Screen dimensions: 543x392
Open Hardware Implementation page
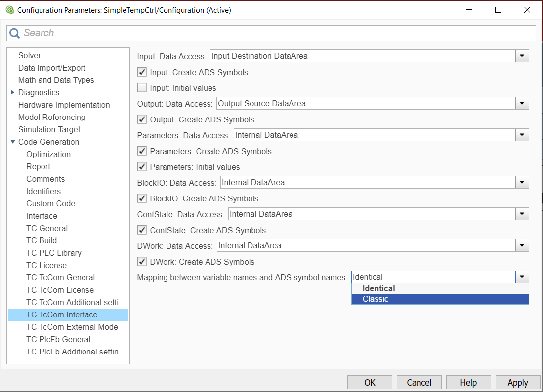64,105
